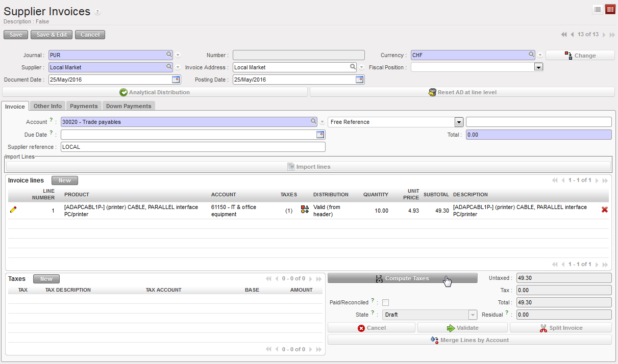The width and height of the screenshot is (618, 364).
Task: Search suppliers using the magnifier icon
Action: 169,67
